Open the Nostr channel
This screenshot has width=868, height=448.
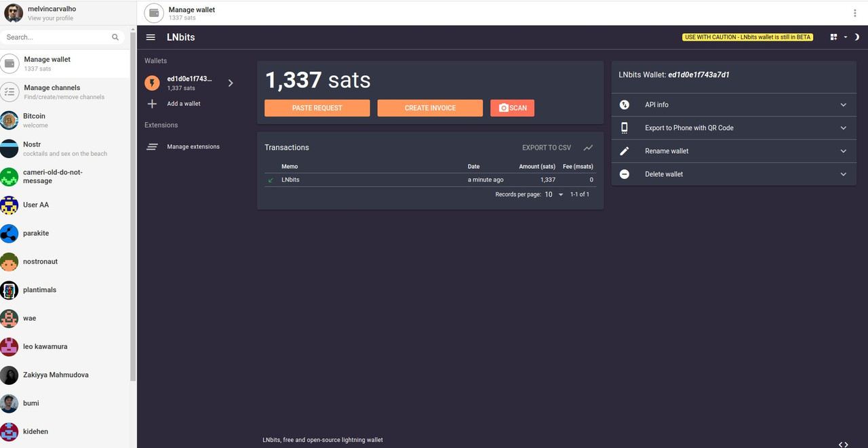pos(64,148)
